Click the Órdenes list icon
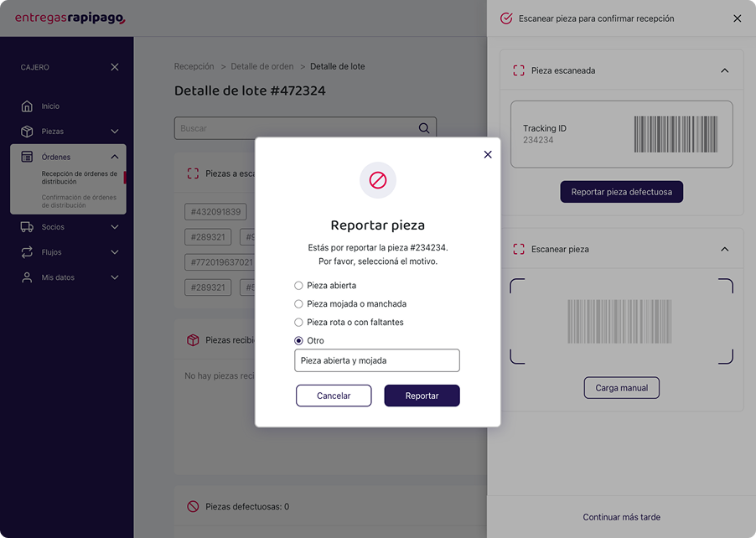 click(x=27, y=157)
